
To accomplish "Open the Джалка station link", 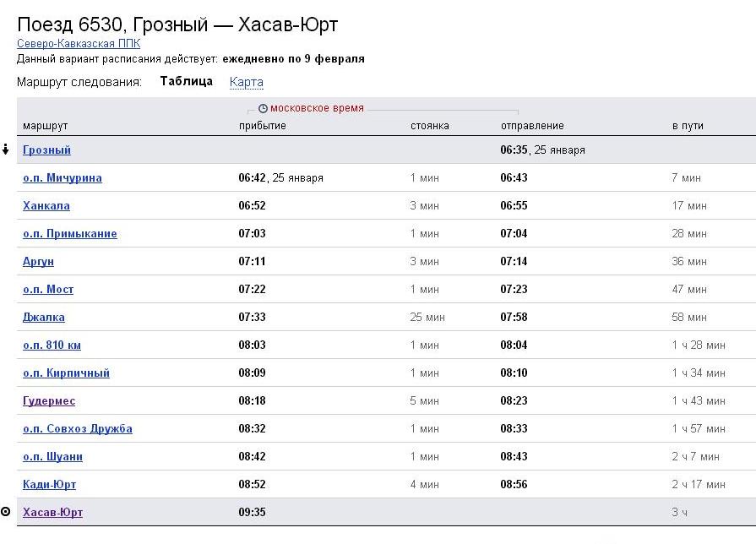I will (44, 318).
